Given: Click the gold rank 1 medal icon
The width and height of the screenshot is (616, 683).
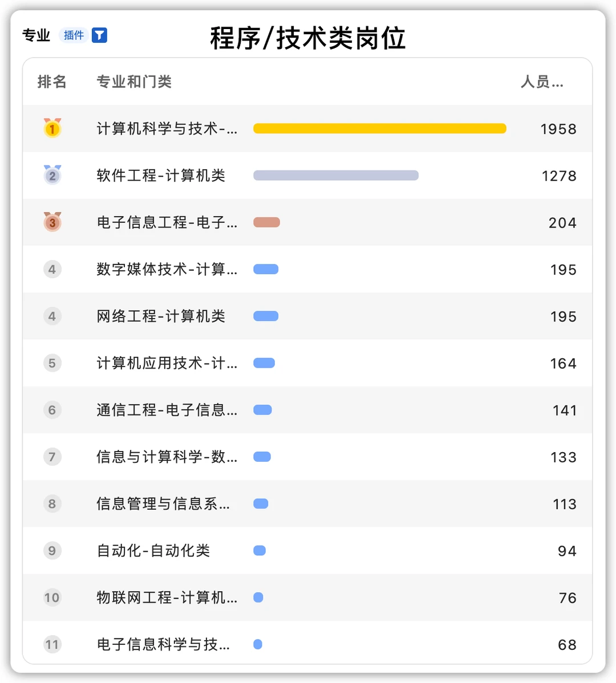Looking at the screenshot, I should (52, 128).
